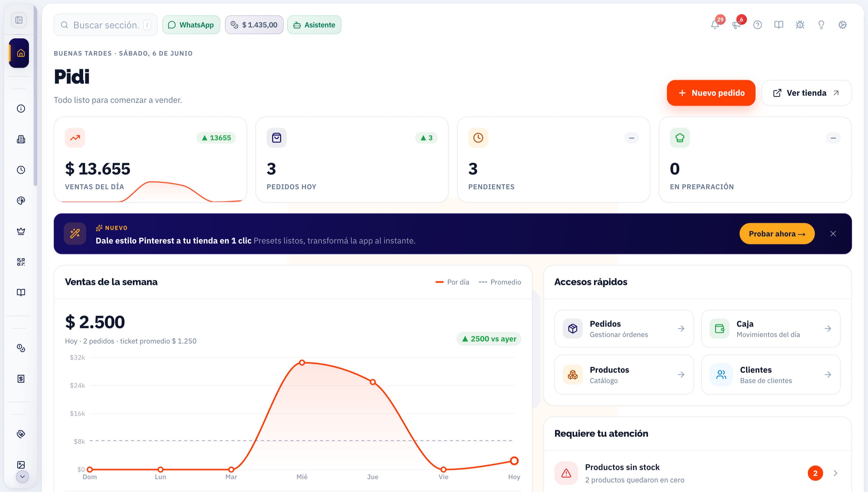Open the crown icon in sidebar
The image size is (868, 492).
(21, 231)
